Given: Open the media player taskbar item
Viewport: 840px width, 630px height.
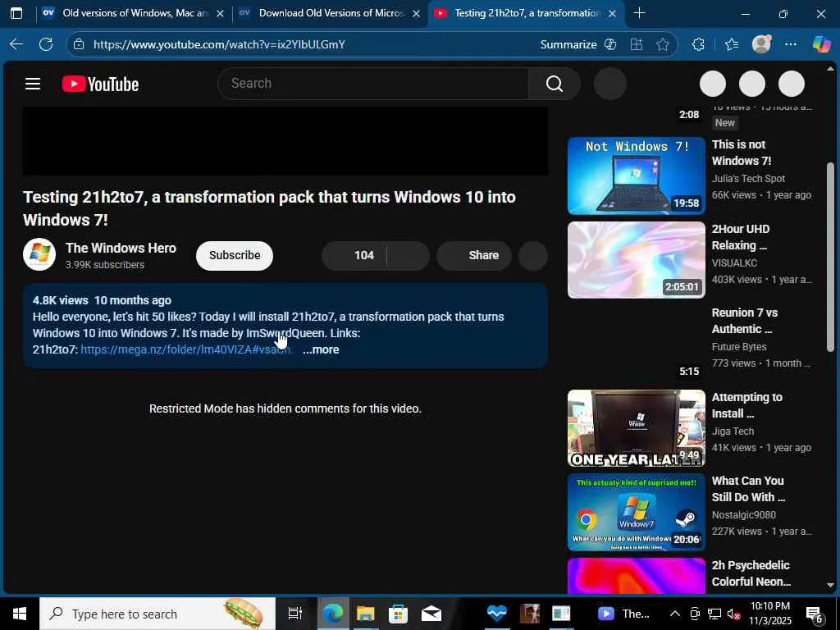Looking at the screenshot, I should 624,614.
